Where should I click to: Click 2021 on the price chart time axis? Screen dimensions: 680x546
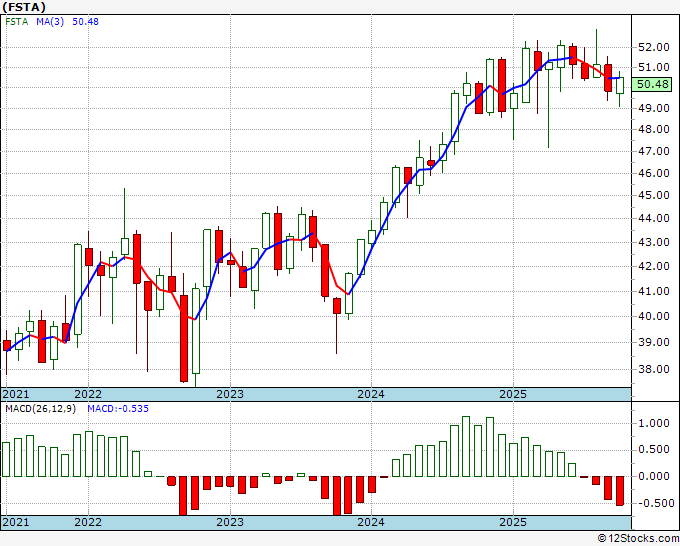tap(16, 394)
